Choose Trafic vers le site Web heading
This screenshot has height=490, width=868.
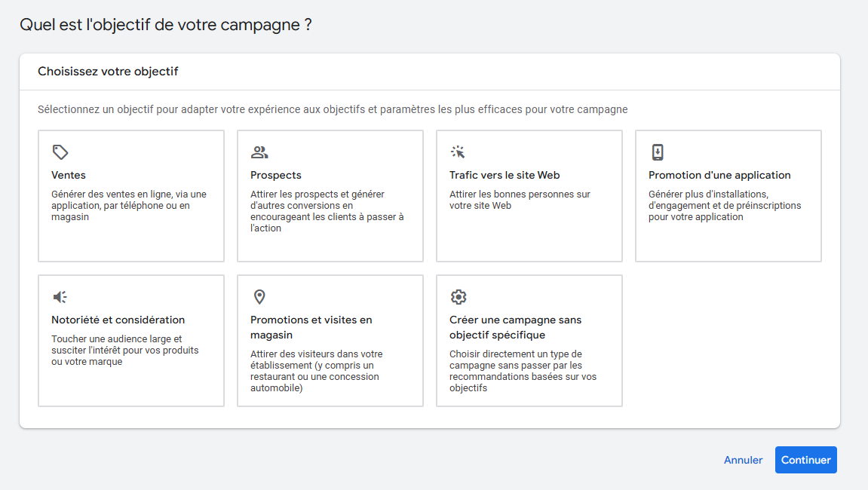[x=505, y=175]
